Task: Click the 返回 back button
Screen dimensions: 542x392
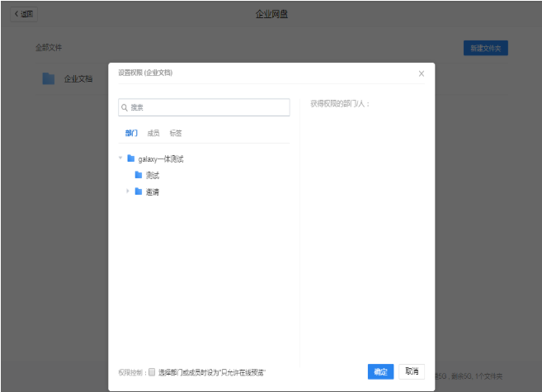Action: pos(22,14)
